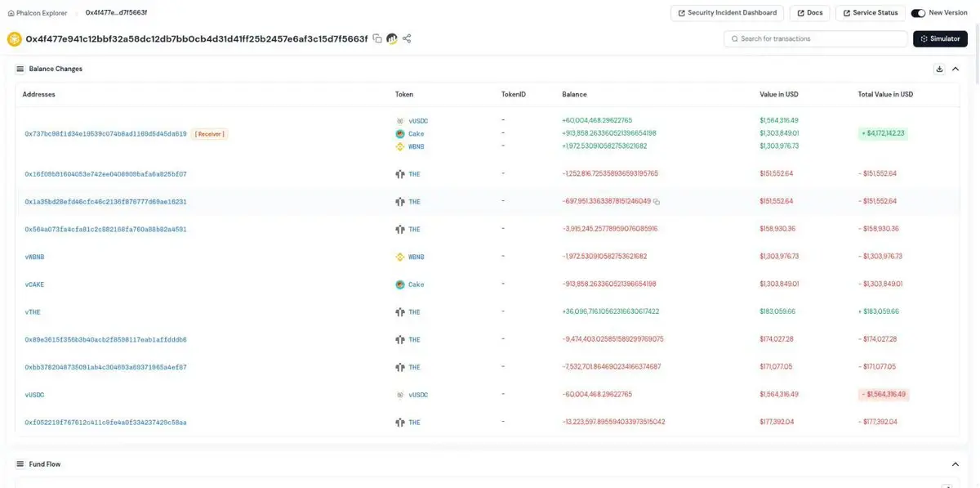
Task: Click the Cake token icon in vCAKE row
Action: pos(400,284)
